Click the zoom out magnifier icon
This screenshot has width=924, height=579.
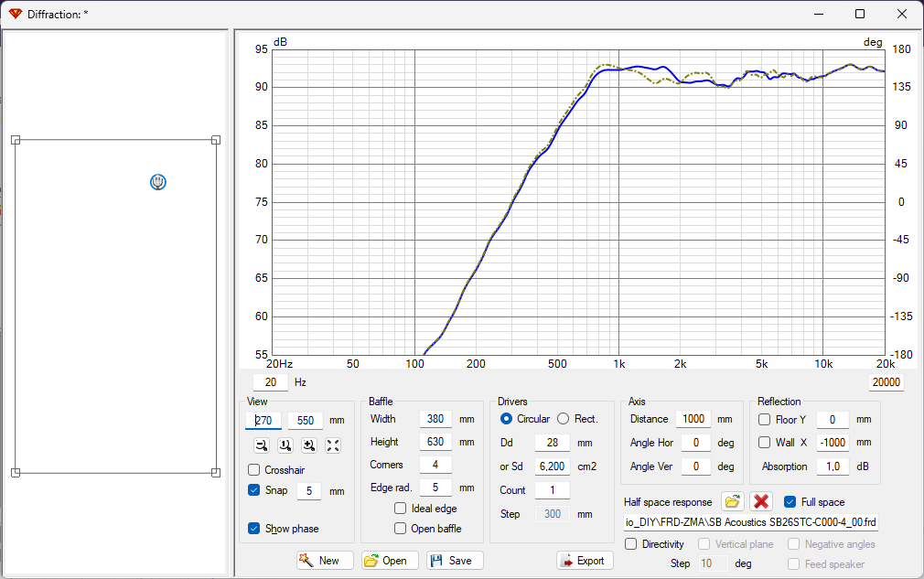(x=262, y=445)
